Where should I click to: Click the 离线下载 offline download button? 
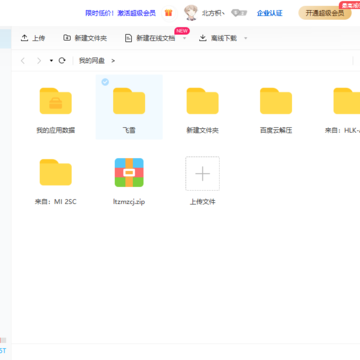[218, 38]
